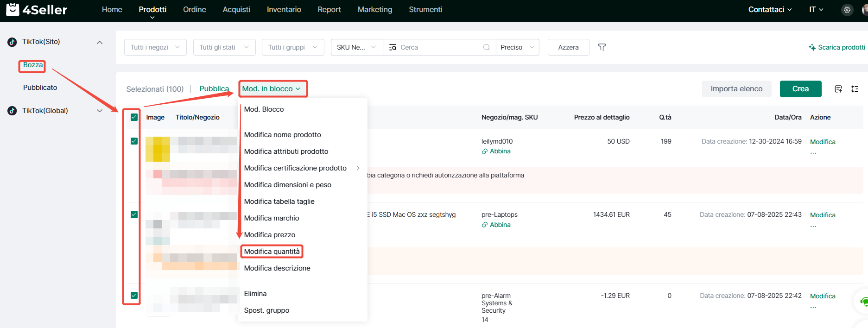
Task: Open the Pubblicato list in sidebar
Action: click(x=40, y=88)
